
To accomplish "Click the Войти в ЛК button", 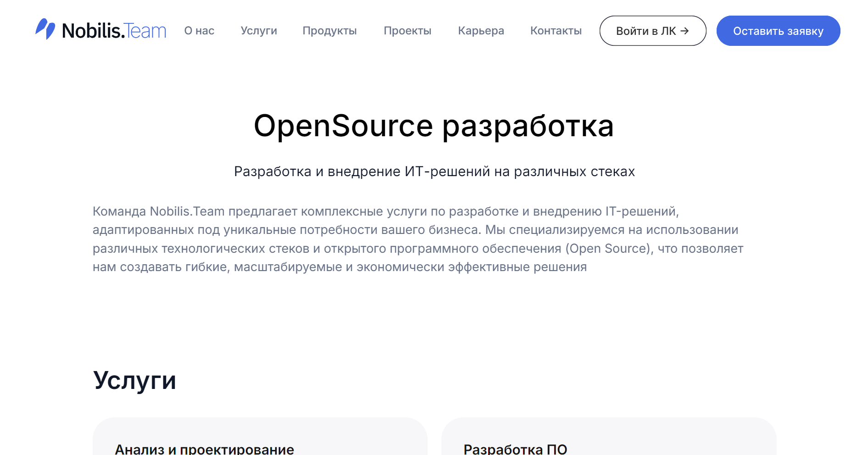I will [x=652, y=31].
